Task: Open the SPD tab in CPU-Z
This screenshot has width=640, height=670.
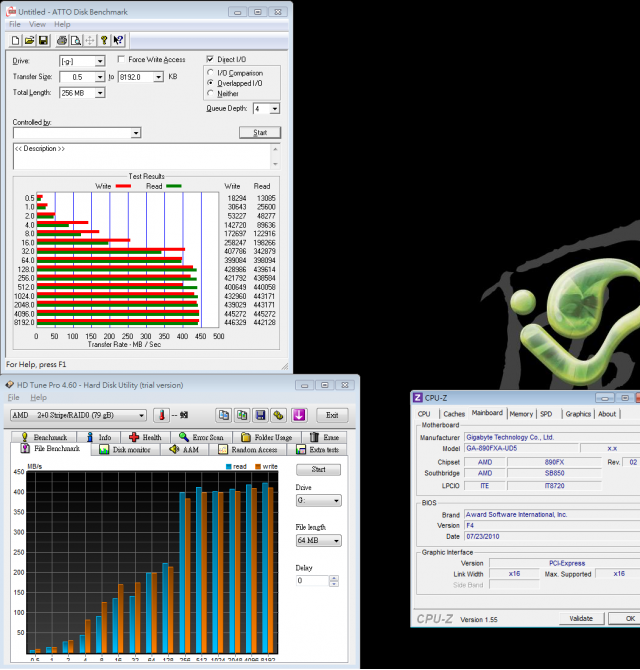Action: tap(546, 414)
